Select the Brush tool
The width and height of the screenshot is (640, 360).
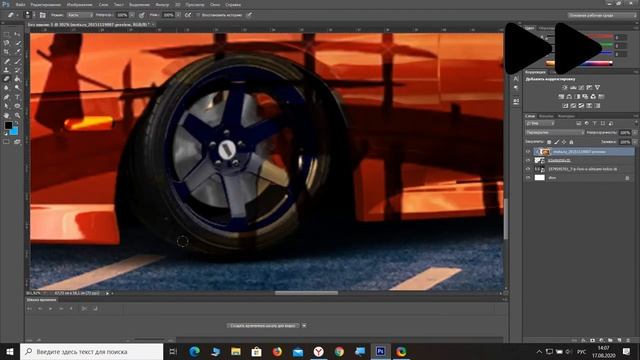tap(17, 61)
